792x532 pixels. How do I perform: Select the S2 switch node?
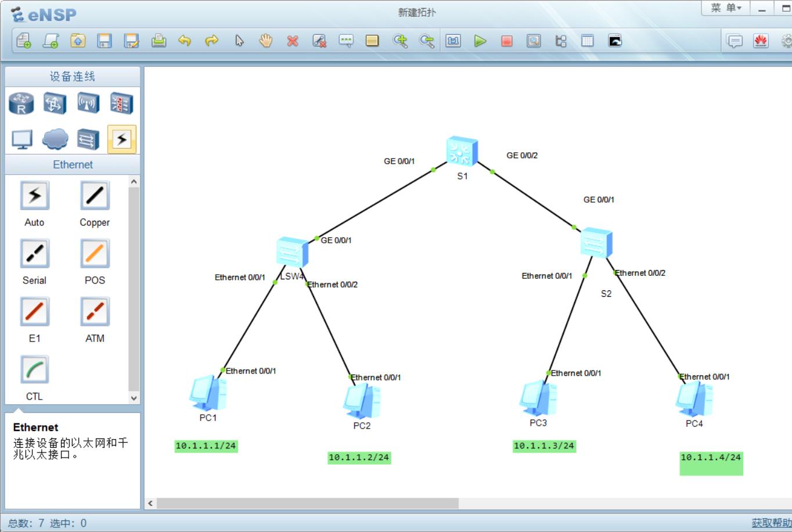596,243
